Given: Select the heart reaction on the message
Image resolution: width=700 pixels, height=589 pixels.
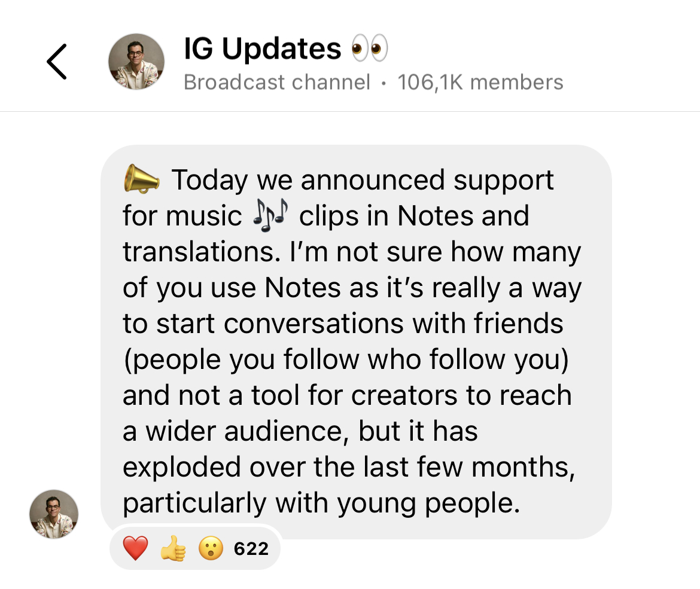Looking at the screenshot, I should click(x=135, y=547).
